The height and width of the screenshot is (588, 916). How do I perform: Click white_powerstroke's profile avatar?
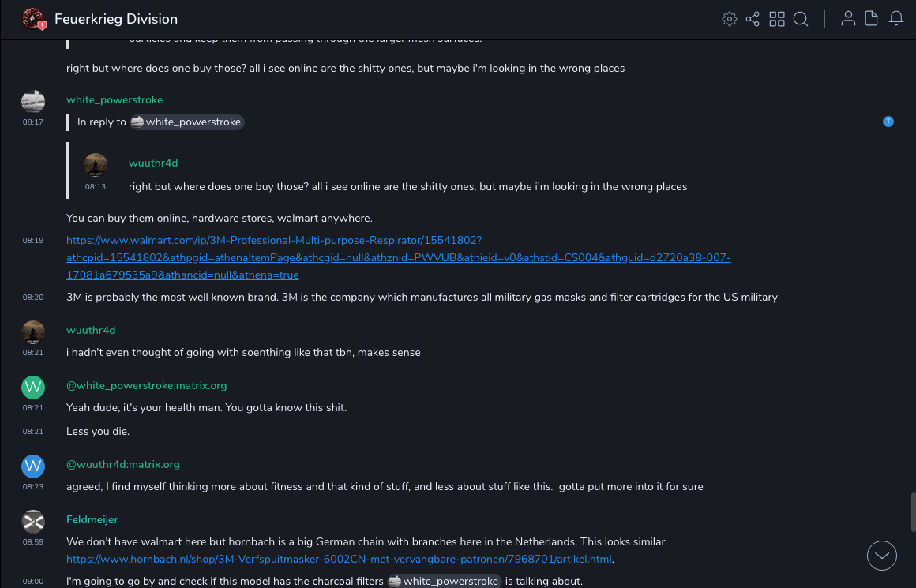(33, 101)
